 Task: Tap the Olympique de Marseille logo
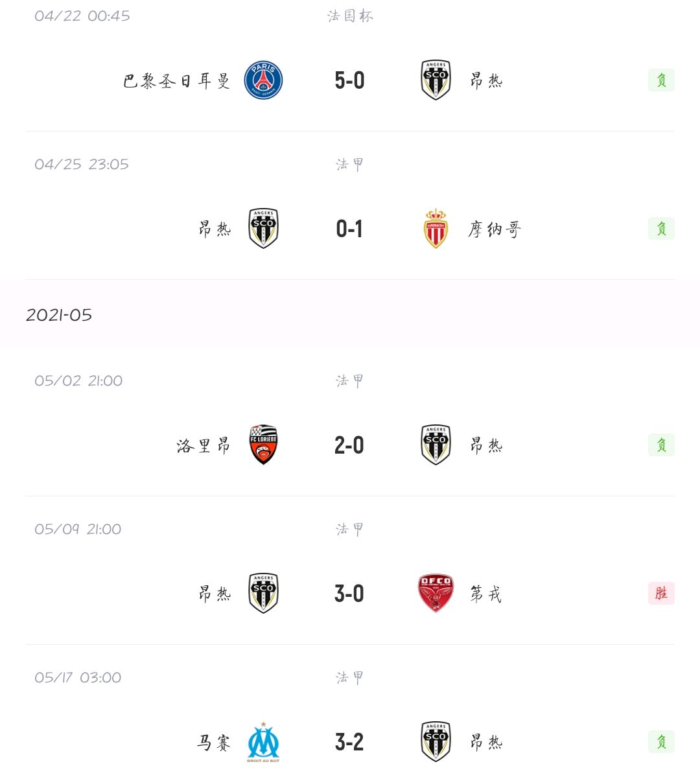point(263,742)
